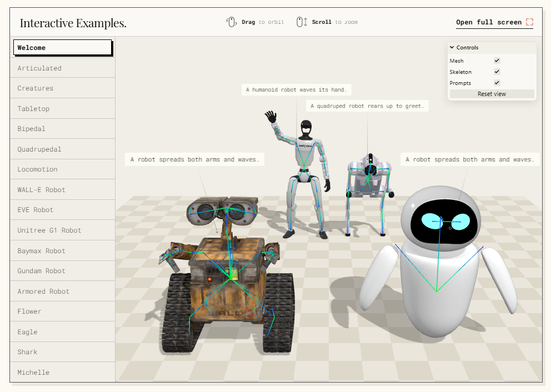
Task: Open the Tabletop example
Action: [x=63, y=108]
